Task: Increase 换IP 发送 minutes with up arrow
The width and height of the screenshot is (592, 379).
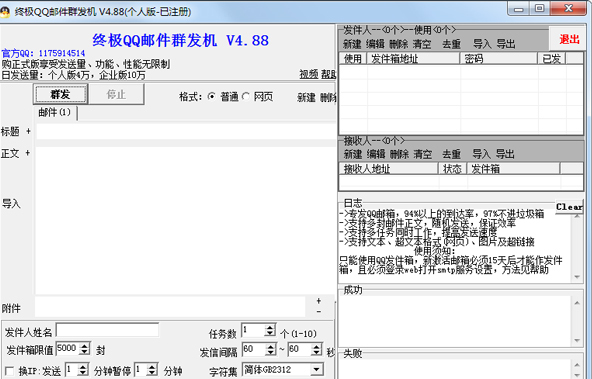Action: point(83,367)
